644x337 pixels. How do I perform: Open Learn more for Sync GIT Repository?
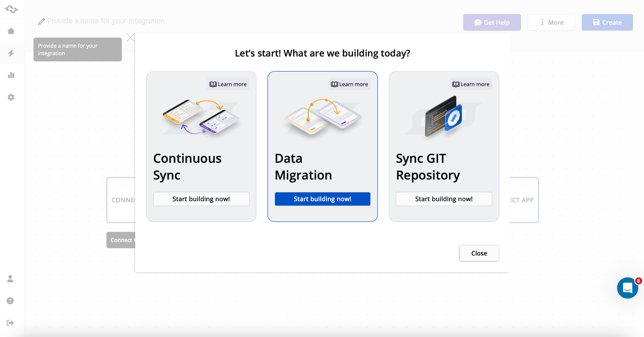coord(471,84)
